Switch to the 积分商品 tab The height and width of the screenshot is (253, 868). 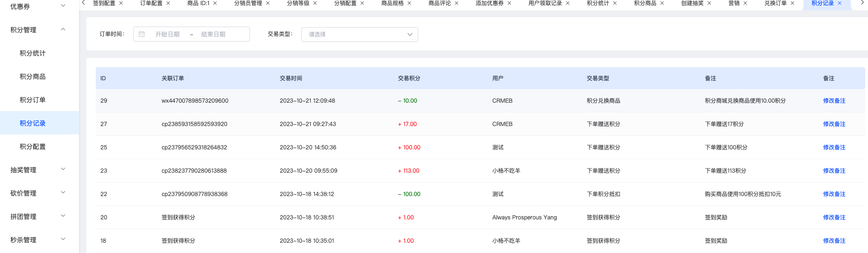(x=645, y=3)
